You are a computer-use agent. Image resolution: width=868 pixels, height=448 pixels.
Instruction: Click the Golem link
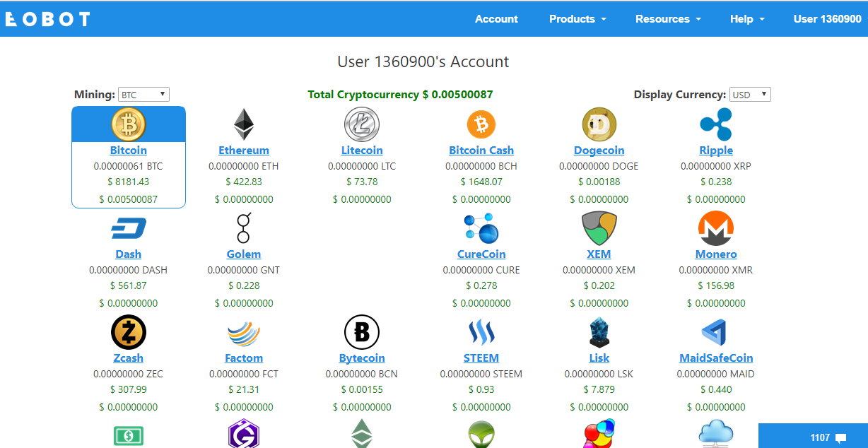pyautogui.click(x=243, y=254)
